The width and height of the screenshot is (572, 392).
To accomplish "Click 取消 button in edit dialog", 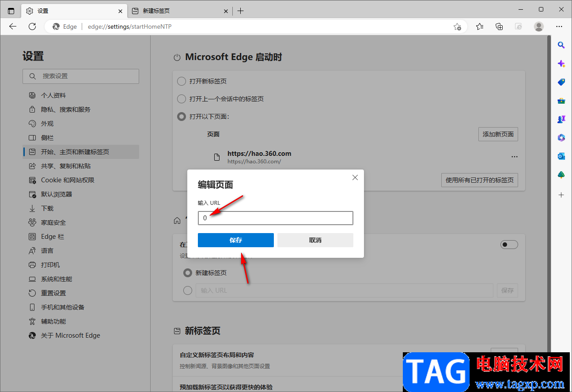I will (315, 240).
